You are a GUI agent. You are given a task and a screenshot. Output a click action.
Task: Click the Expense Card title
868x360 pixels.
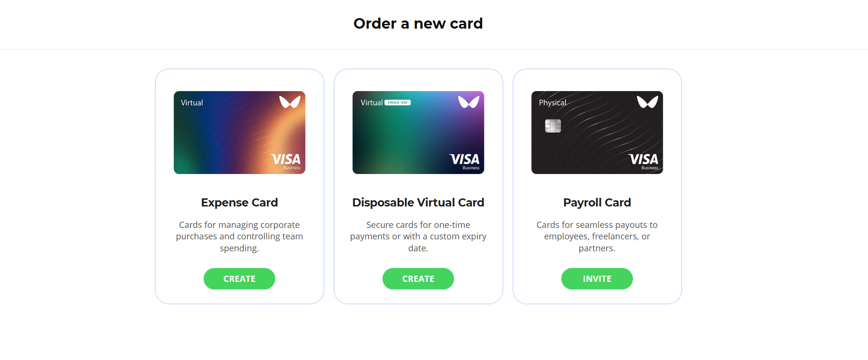pos(239,203)
